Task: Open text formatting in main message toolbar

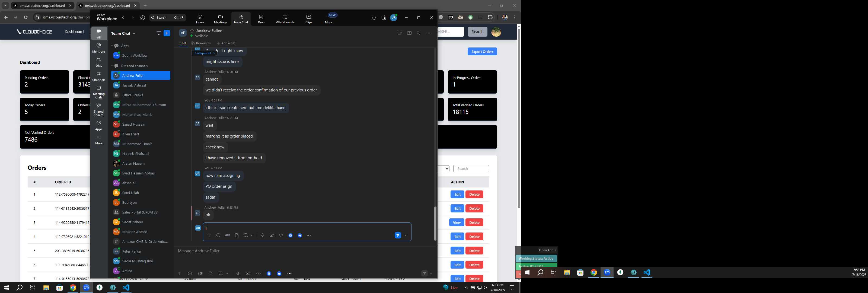Action: tap(180, 273)
